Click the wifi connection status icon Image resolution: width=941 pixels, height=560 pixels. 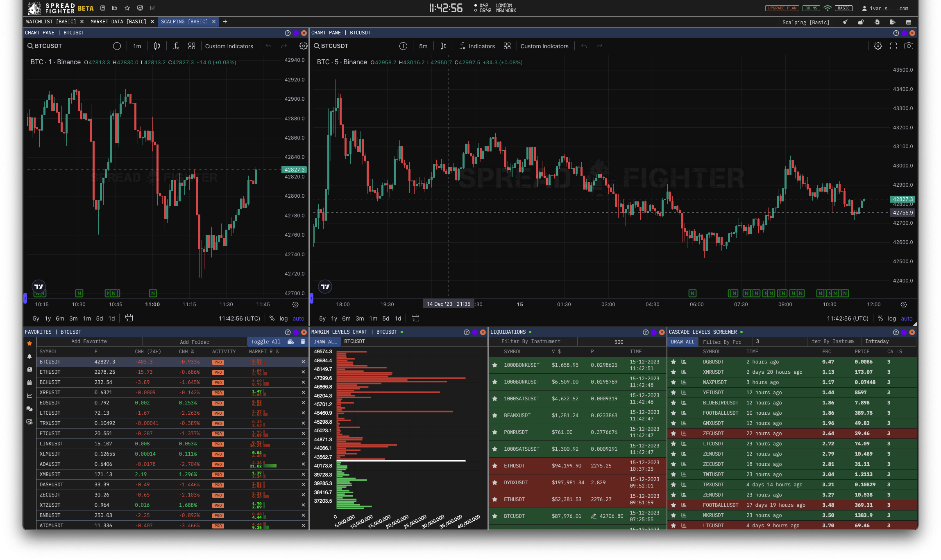click(x=828, y=8)
